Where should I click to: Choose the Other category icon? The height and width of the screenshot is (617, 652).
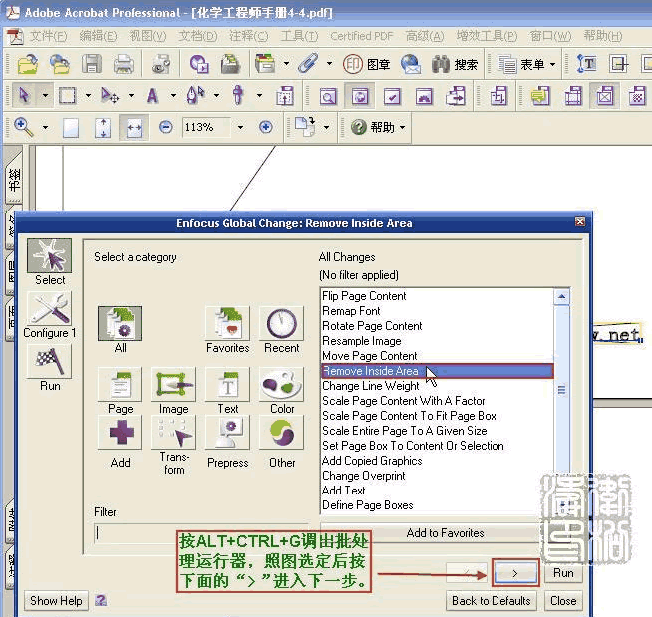[x=282, y=433]
